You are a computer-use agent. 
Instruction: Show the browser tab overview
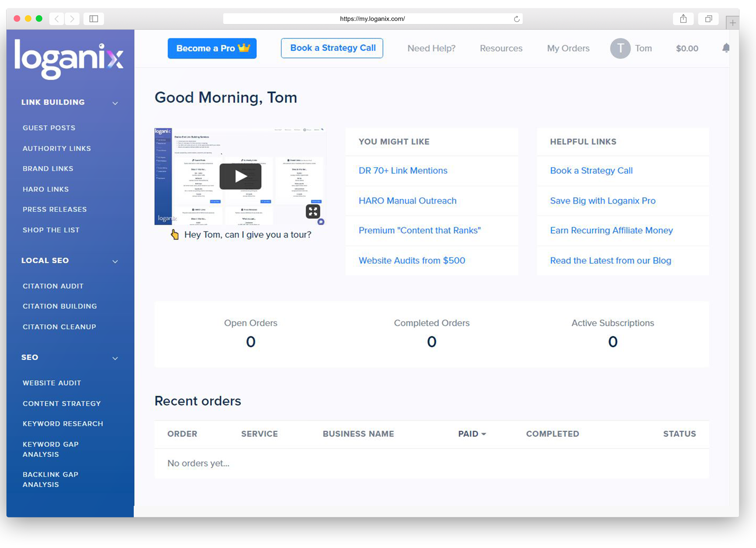pos(708,19)
